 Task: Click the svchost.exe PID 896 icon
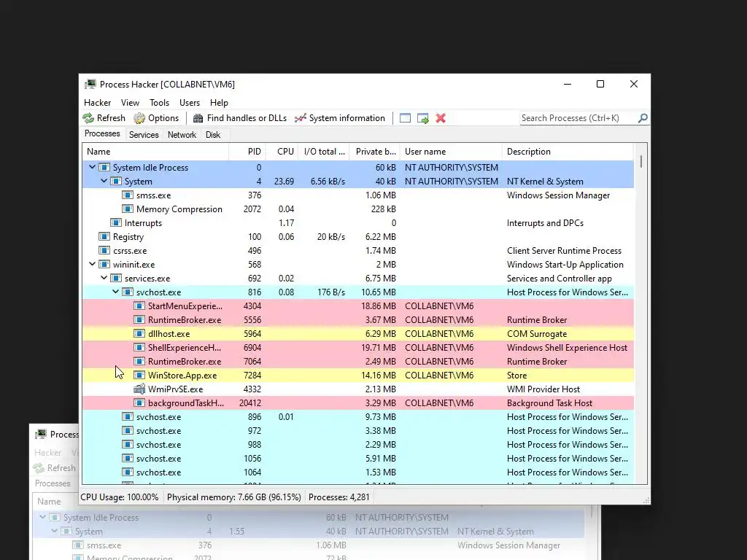click(127, 416)
